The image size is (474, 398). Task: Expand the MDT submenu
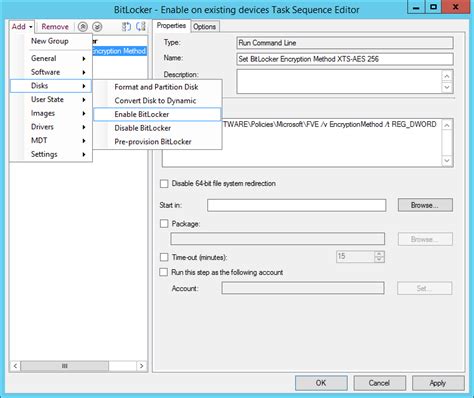point(51,141)
